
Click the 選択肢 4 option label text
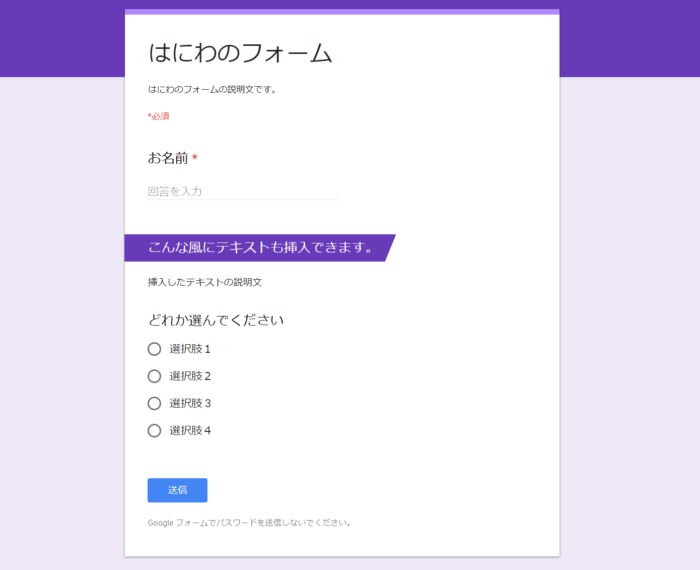(x=190, y=430)
